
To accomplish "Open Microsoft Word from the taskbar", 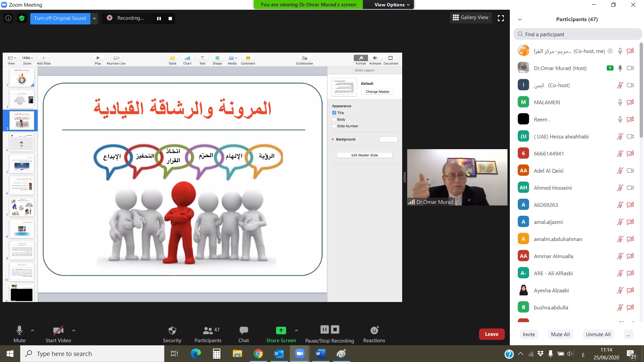I will point(321,354).
